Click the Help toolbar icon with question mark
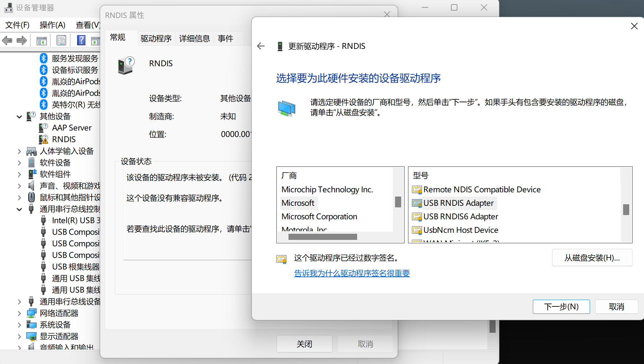 click(81, 41)
